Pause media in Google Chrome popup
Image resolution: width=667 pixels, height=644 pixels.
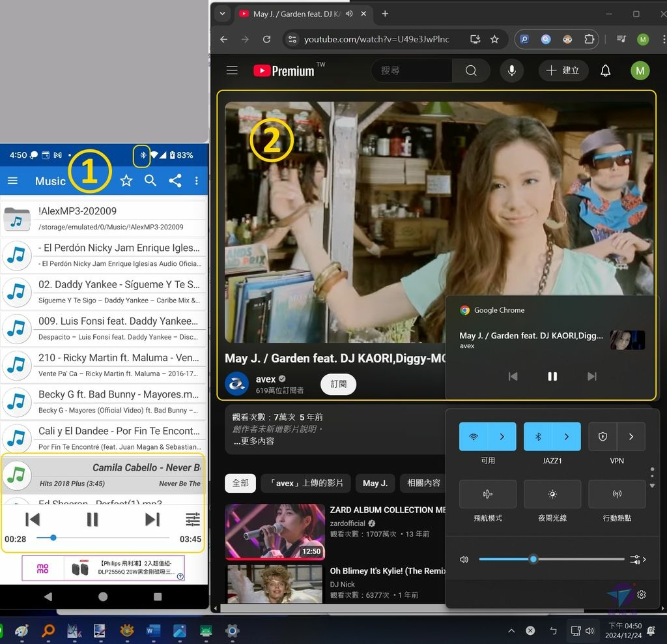click(552, 376)
